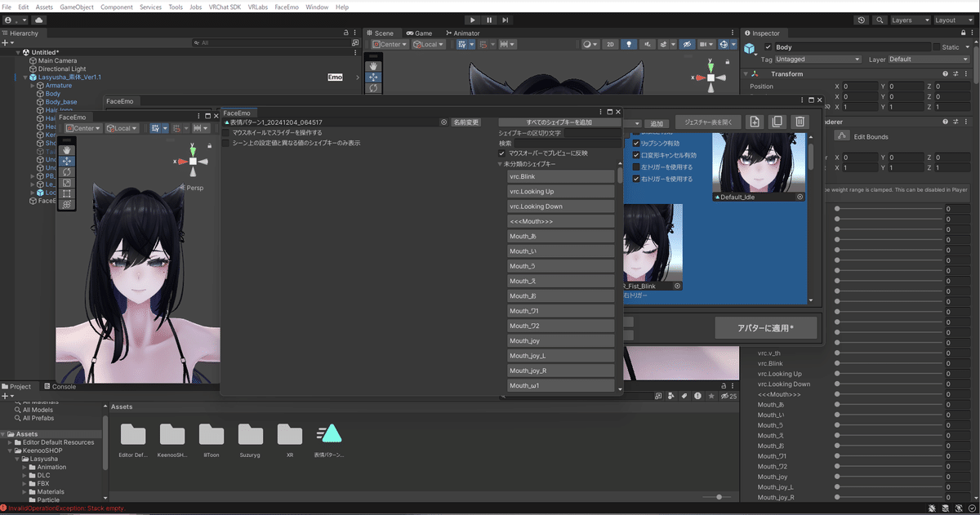
Task: Open the Undo History icon in top bar
Action: pyautogui.click(x=862, y=20)
